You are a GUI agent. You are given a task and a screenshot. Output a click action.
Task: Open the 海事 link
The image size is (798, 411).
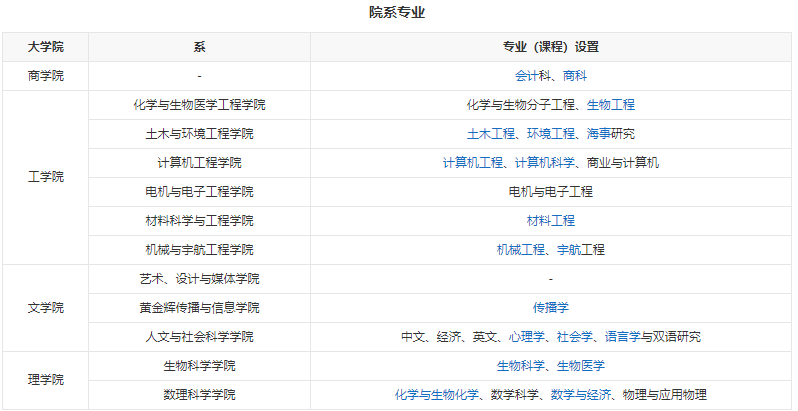click(x=598, y=134)
